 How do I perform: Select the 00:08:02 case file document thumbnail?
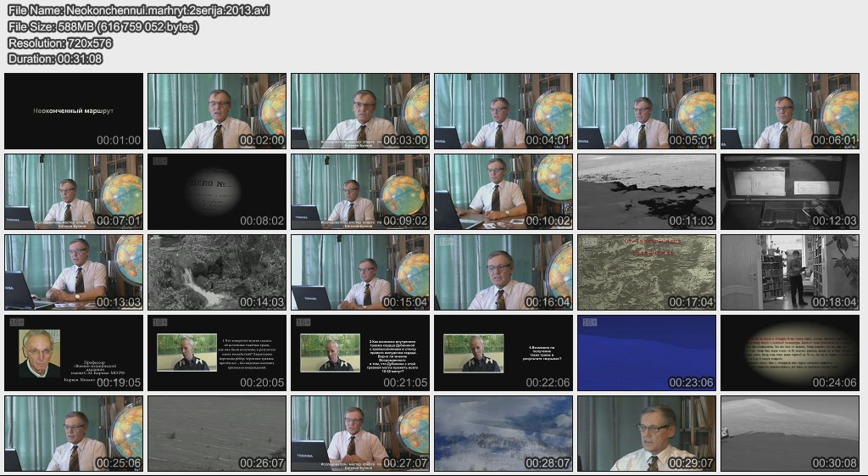coord(217,192)
